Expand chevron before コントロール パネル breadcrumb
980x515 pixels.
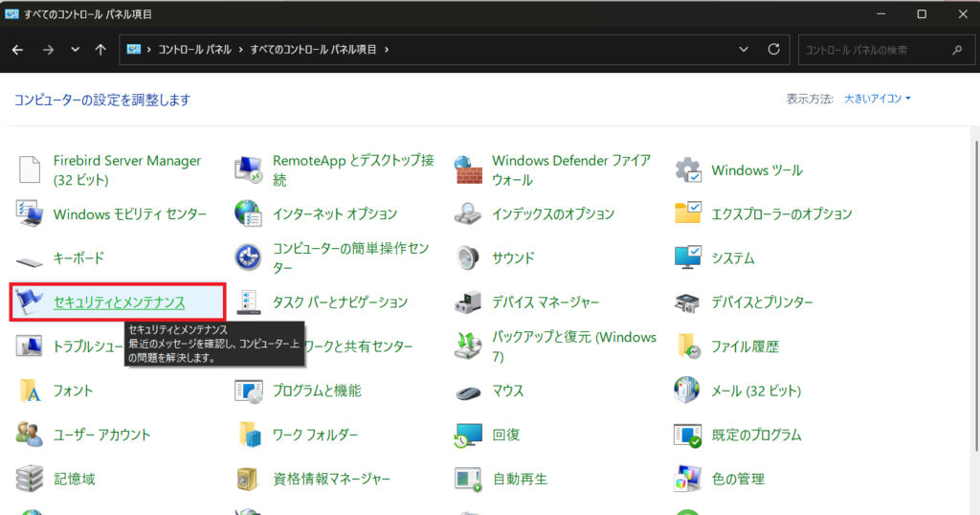click(x=148, y=50)
